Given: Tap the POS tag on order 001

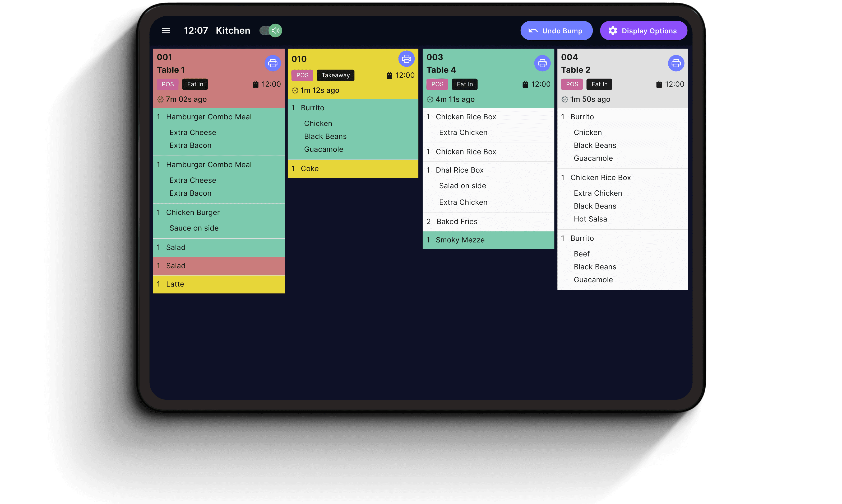Looking at the screenshot, I should click(168, 84).
